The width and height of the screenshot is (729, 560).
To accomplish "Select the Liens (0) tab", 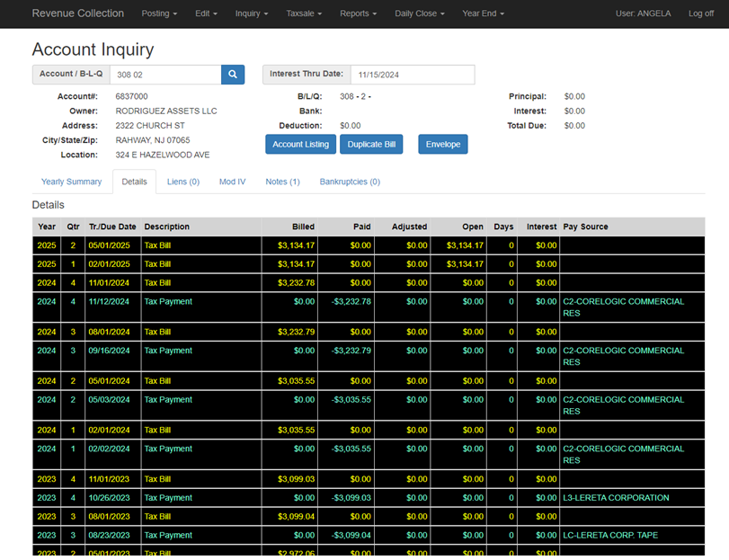I will [x=183, y=182].
